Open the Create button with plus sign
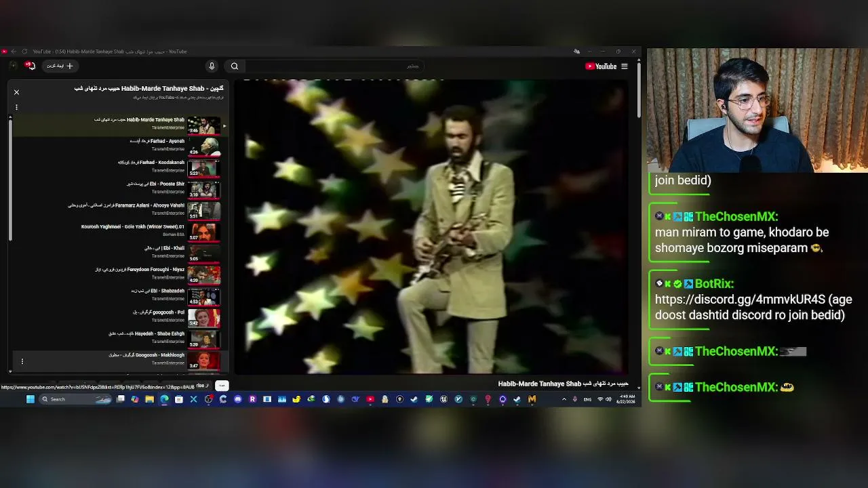This screenshot has width=868, height=488. 60,66
